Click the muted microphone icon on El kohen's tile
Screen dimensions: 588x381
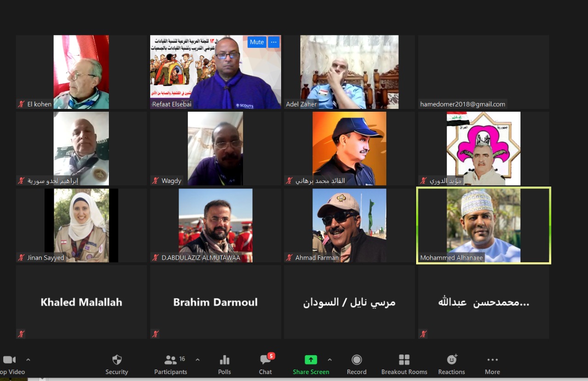tap(21, 104)
